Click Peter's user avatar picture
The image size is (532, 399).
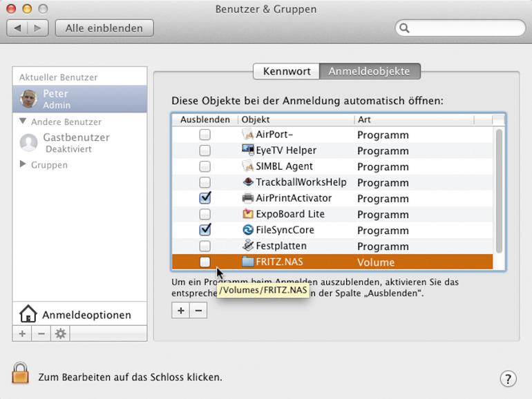point(28,99)
